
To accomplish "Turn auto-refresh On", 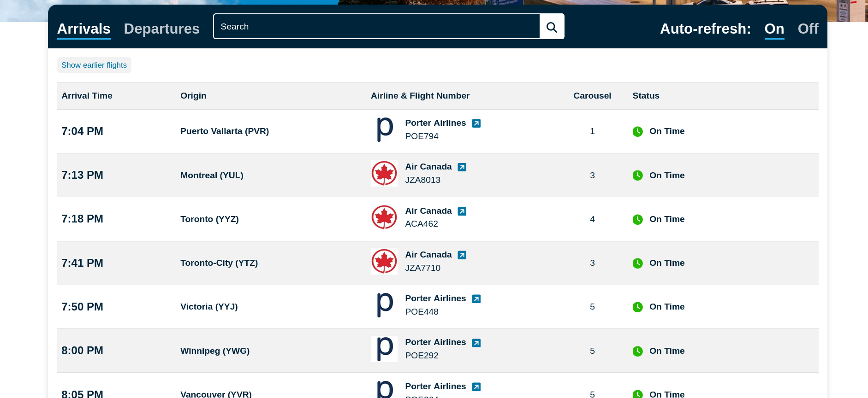I will tap(774, 29).
